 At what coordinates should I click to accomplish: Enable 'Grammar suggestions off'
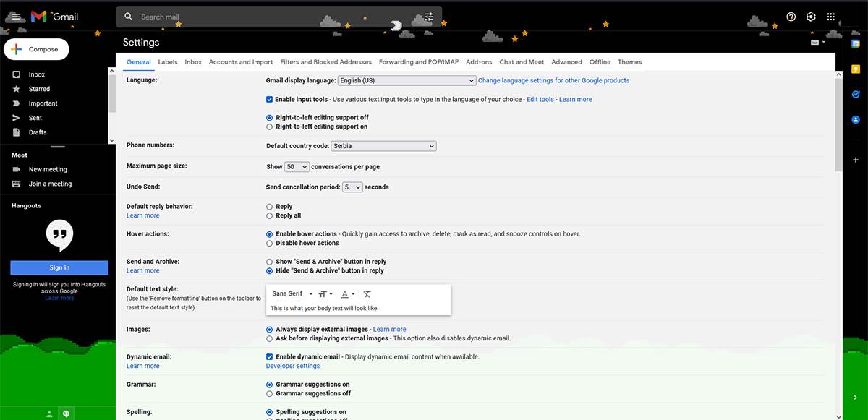pos(269,393)
